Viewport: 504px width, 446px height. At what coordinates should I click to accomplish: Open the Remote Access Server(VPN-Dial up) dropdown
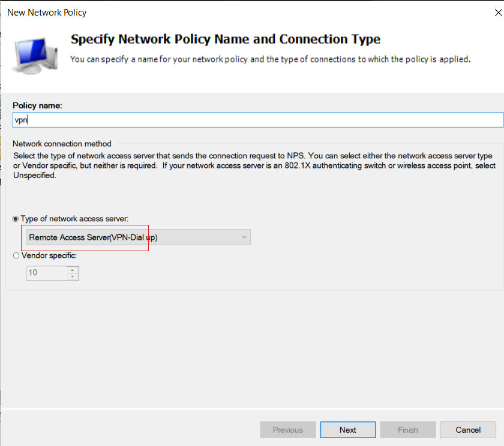point(138,237)
